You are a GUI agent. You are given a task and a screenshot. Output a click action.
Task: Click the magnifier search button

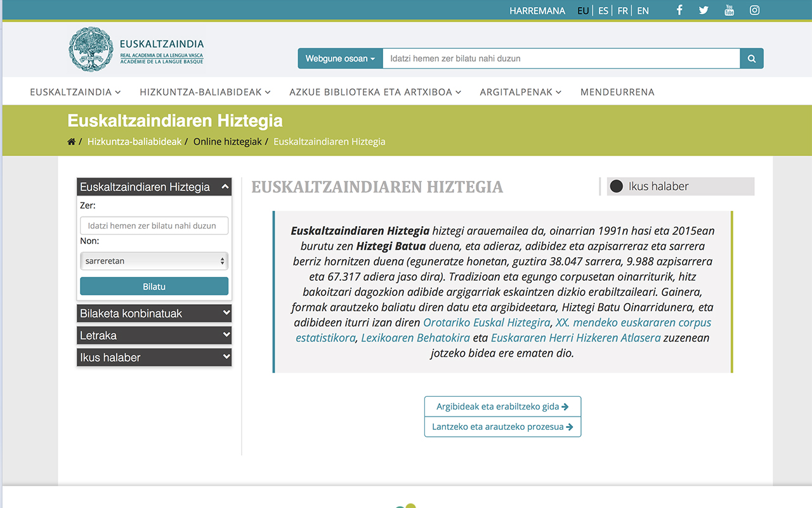pyautogui.click(x=752, y=58)
